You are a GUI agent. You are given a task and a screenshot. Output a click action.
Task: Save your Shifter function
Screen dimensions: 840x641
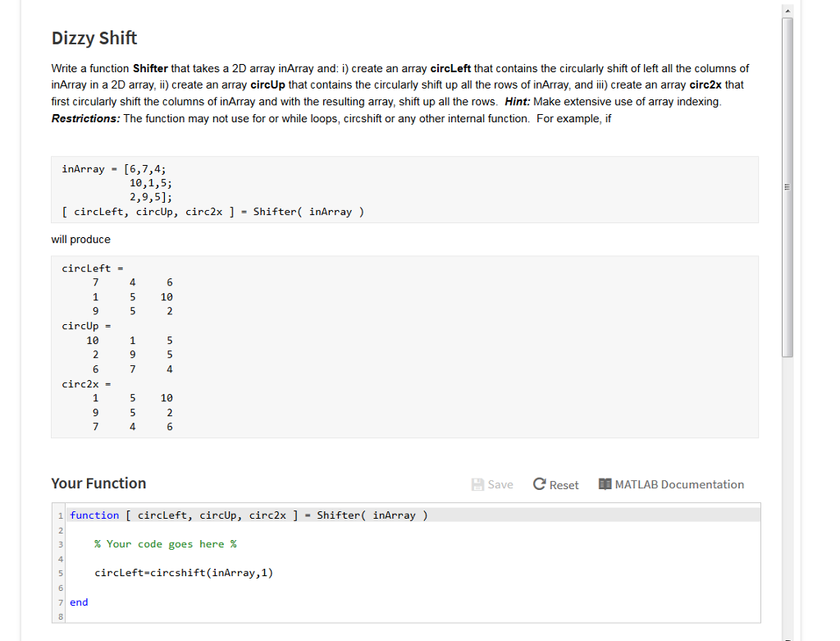pos(492,484)
